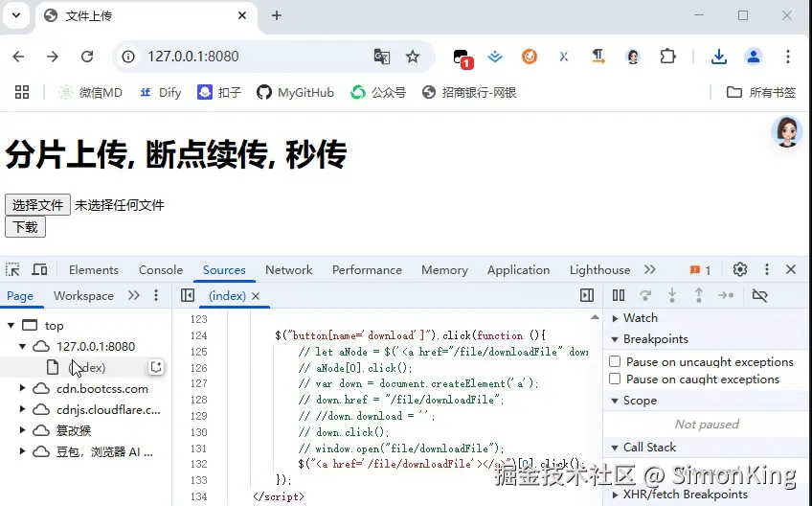Open the MyGitHub bookmark
The height and width of the screenshot is (506, 812).
[x=296, y=93]
